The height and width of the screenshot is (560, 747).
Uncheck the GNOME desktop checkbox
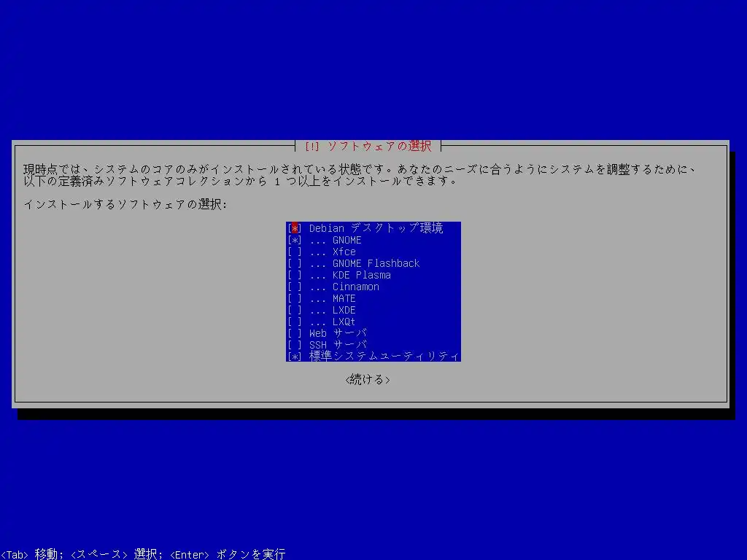[x=295, y=240]
